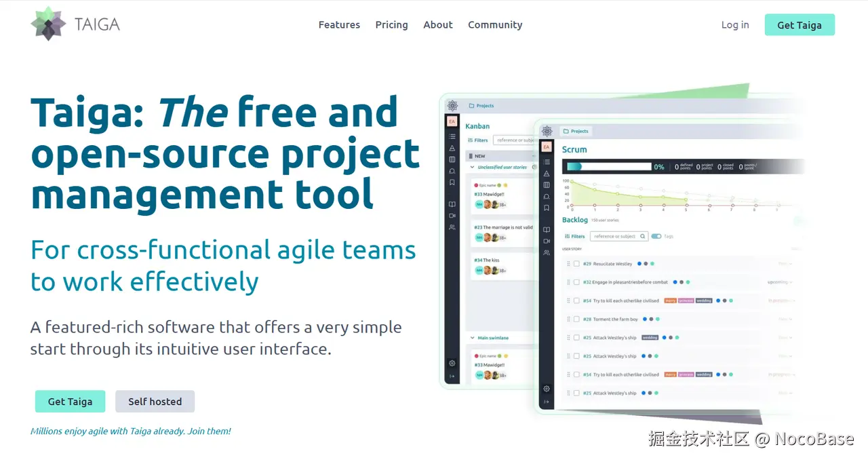Open the upcoming status dropdown for story #32
The image size is (868, 462).
pos(780,282)
